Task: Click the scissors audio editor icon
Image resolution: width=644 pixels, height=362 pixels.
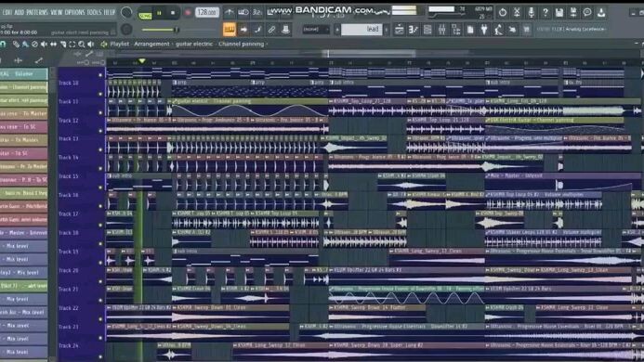Action: pos(517,13)
